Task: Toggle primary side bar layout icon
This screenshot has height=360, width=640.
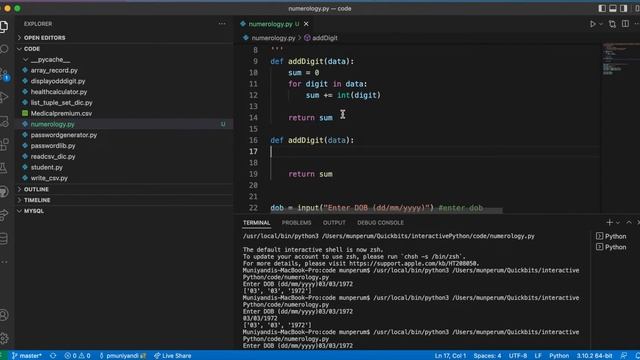Action: (x=602, y=8)
